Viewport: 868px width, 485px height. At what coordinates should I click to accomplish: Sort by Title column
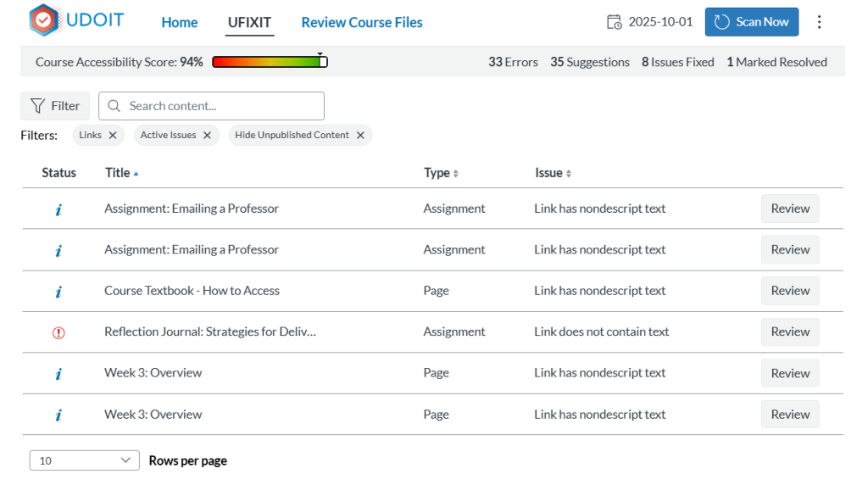pyautogui.click(x=122, y=173)
